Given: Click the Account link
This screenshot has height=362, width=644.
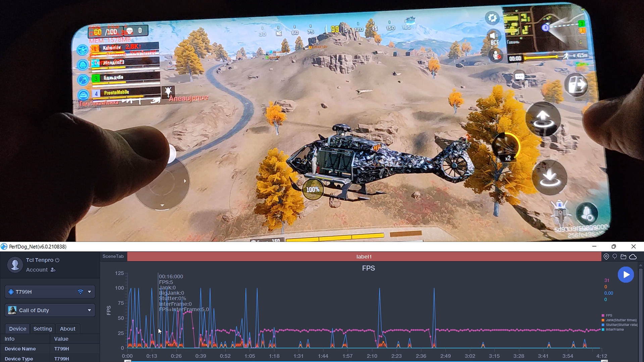Looking at the screenshot, I should (37, 270).
